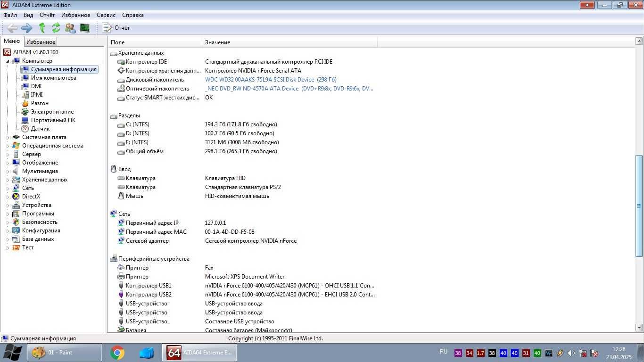644x362 pixels.
Task: Go back with the gray arrow toolbar icon
Action: [x=12, y=28]
